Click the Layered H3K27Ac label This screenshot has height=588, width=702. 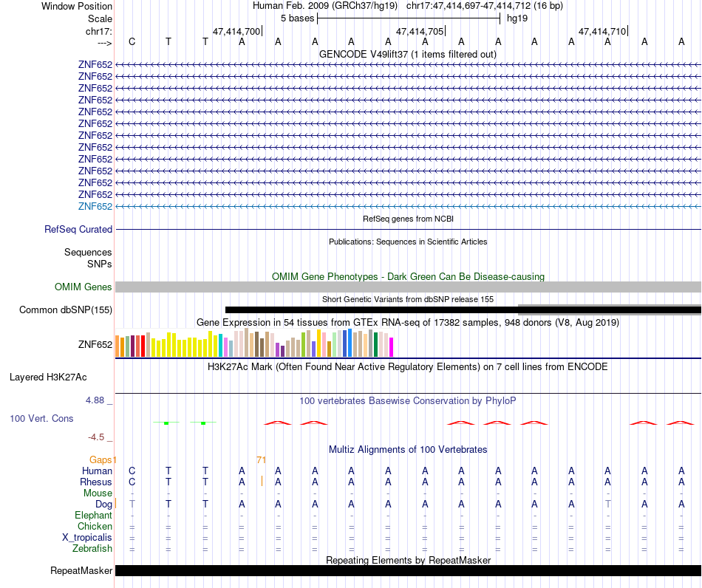48,377
